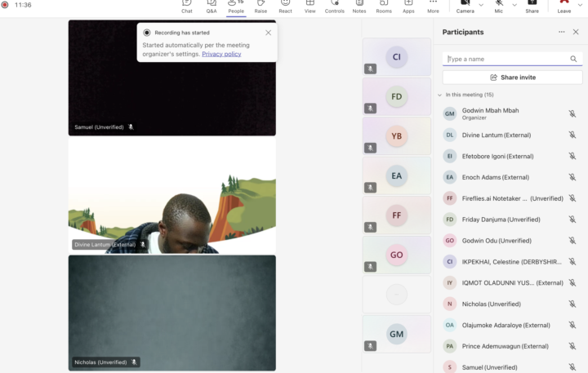Open the Share content tray
The image size is (588, 373).
532,7
